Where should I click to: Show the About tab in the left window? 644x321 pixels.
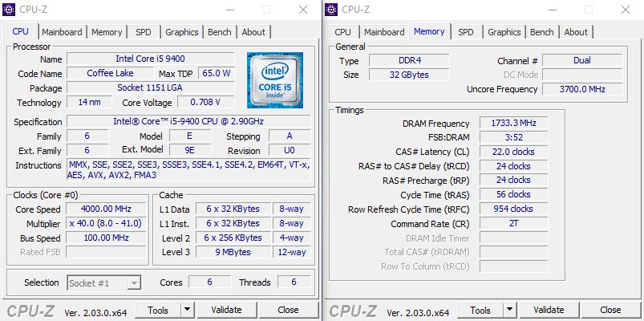pos(253,32)
